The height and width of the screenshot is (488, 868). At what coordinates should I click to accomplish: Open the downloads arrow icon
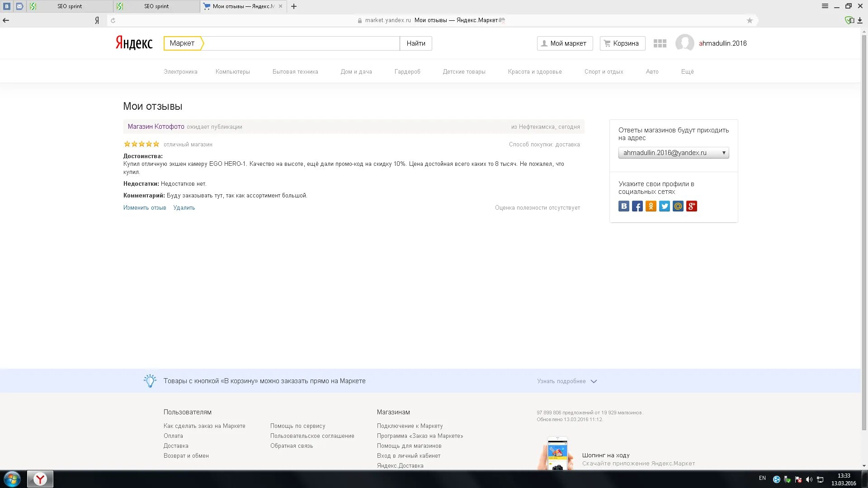point(860,20)
